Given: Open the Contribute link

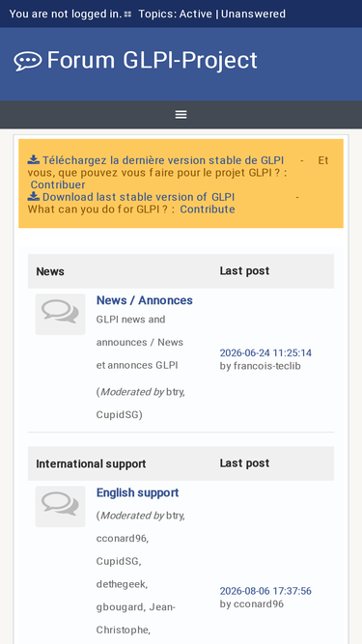Looking at the screenshot, I should tap(208, 210).
